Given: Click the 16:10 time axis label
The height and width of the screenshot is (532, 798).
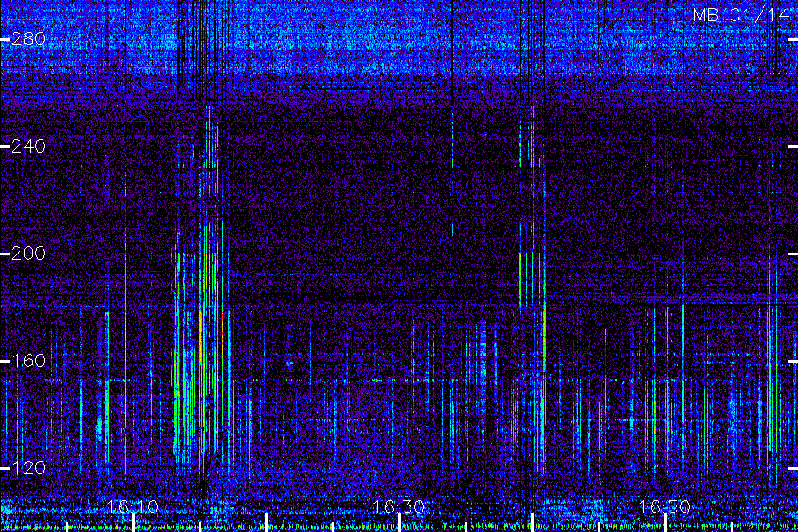Looking at the screenshot, I should (x=133, y=507).
